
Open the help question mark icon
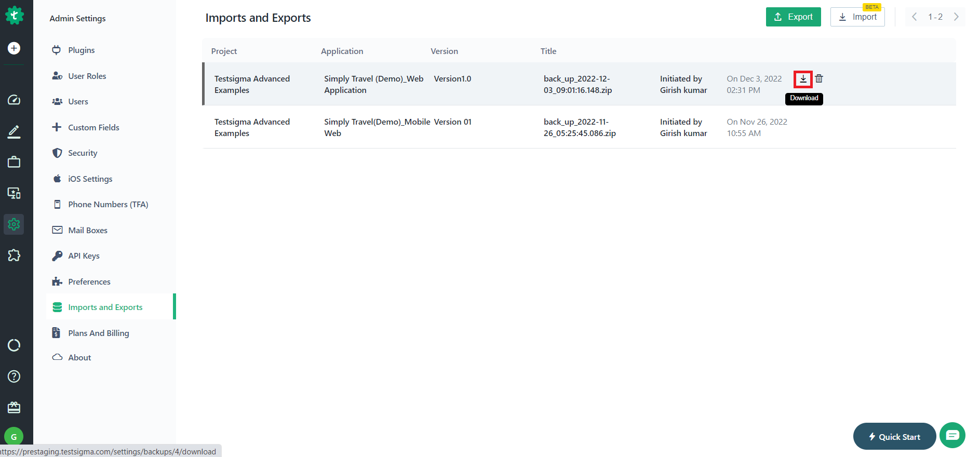14,377
